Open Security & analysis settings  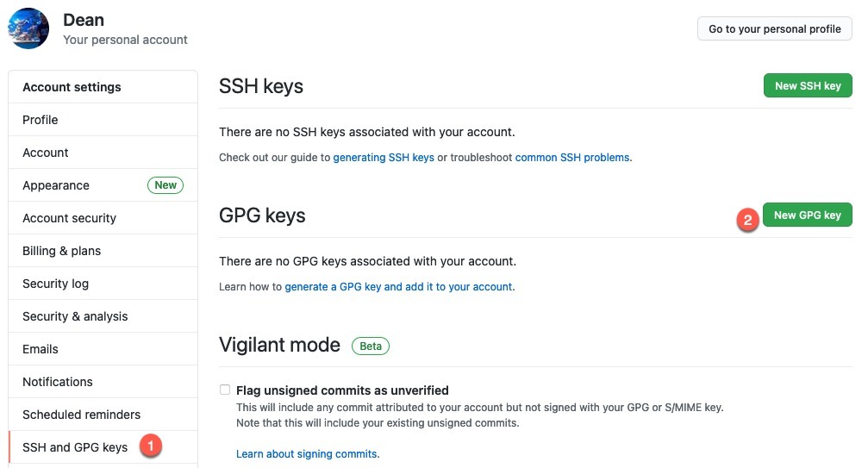[103, 315]
